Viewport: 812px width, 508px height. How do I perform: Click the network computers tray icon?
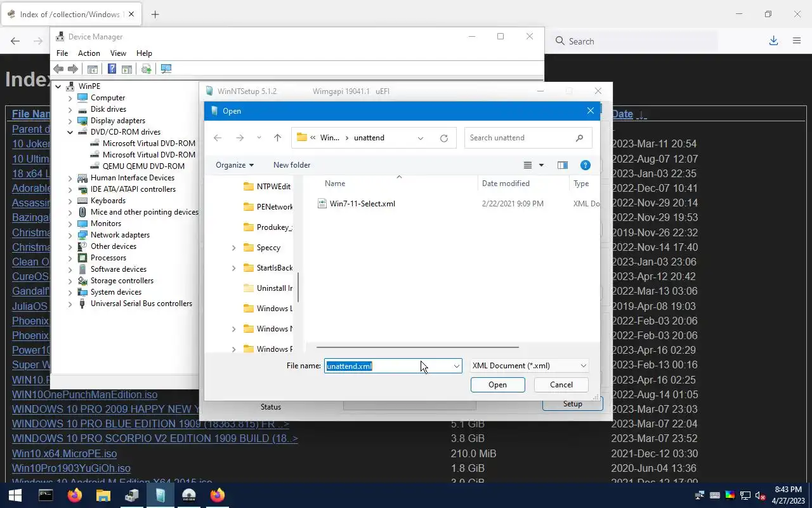pos(700,495)
